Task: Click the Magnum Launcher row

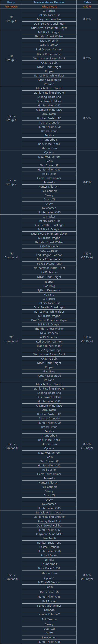Action: tap(49, 19)
